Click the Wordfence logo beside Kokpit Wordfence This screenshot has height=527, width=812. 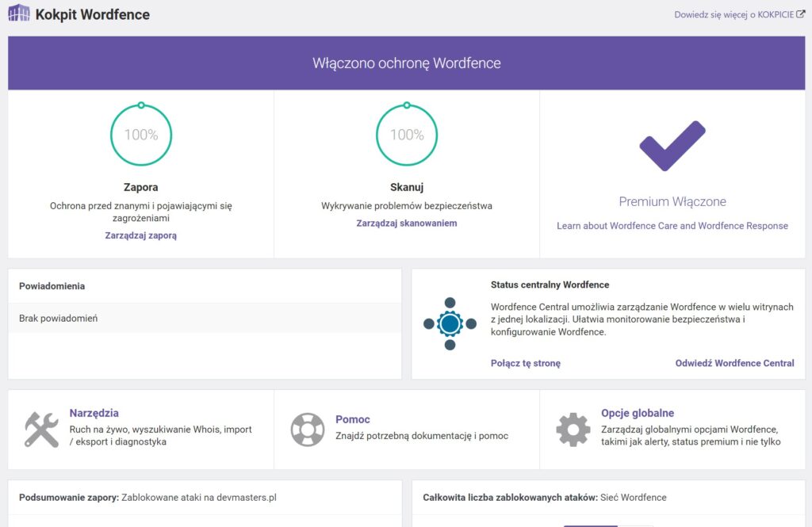click(x=19, y=13)
